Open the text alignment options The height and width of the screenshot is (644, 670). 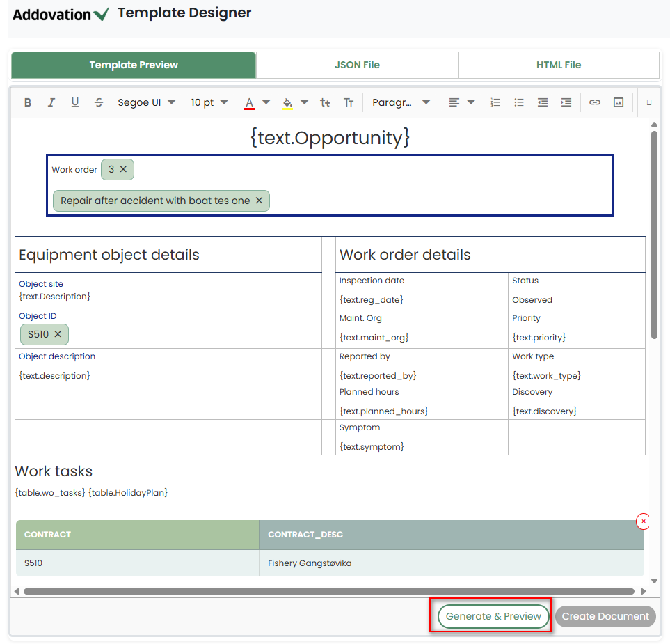tap(461, 102)
